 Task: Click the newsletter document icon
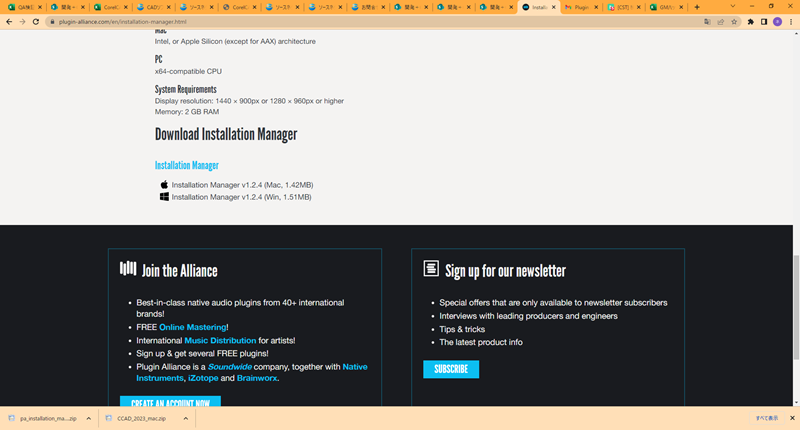pyautogui.click(x=431, y=268)
